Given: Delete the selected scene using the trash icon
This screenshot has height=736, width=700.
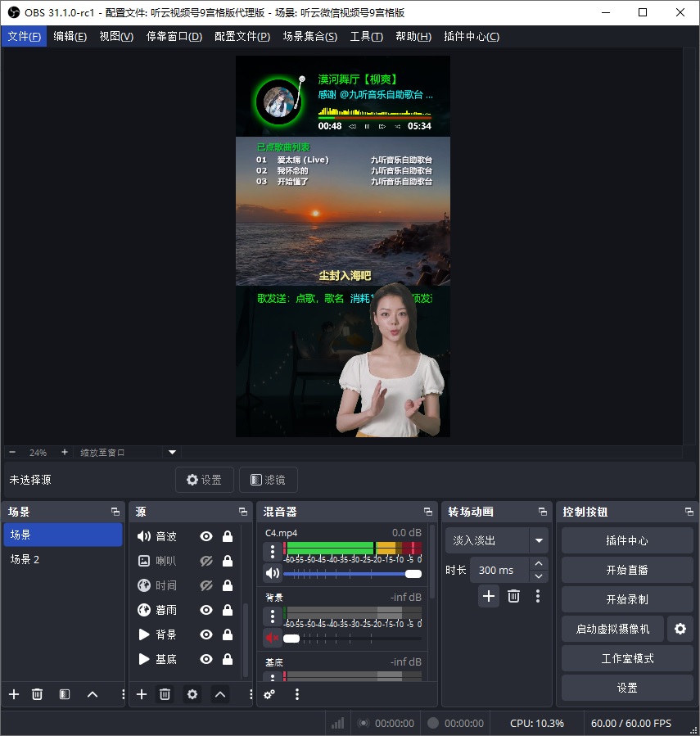Looking at the screenshot, I should (x=37, y=694).
